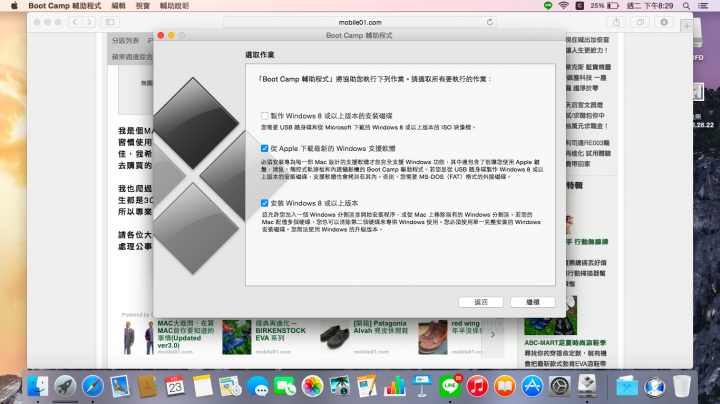Viewport: 720px width, 404px height.
Task: Open the LINE app icon in Dock
Action: pos(450,386)
